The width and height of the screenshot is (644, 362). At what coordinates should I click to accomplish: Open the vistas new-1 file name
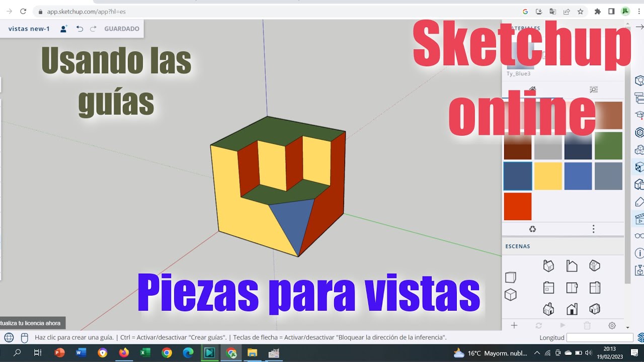coord(29,29)
